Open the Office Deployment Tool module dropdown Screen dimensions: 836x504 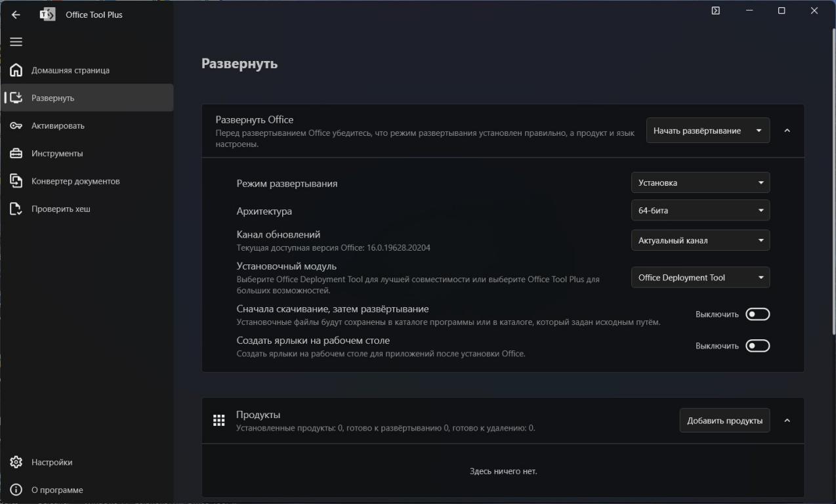[x=700, y=278]
